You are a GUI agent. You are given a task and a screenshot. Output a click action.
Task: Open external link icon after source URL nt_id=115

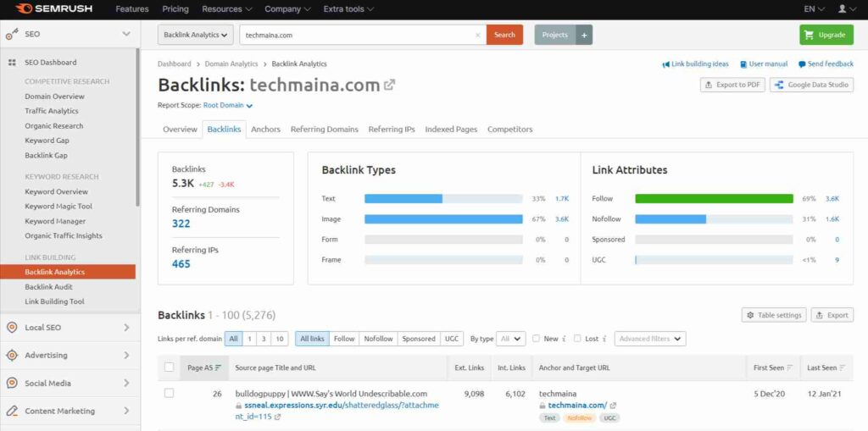click(x=277, y=417)
